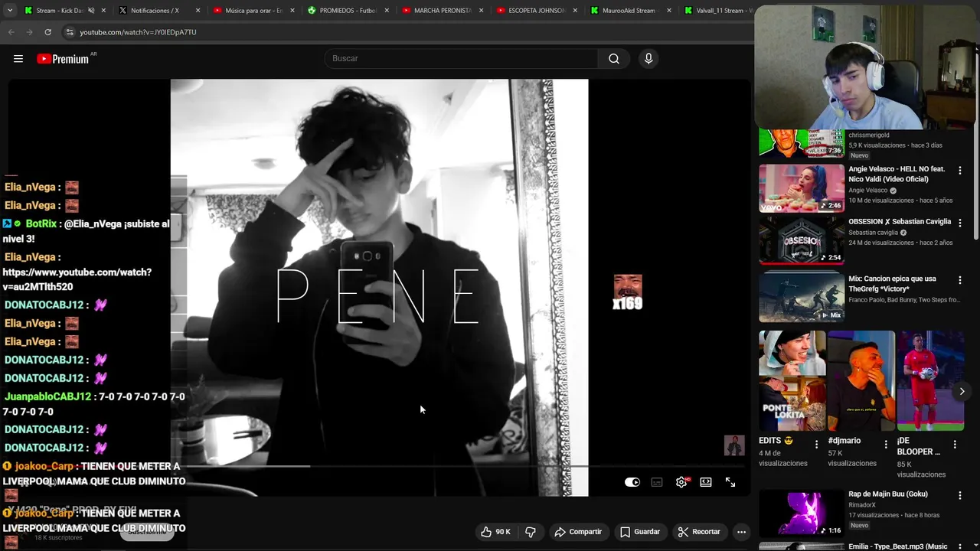Screen dimensions: 980x551
Task: Like the video with 90 K thumbs-up
Action: point(495,532)
